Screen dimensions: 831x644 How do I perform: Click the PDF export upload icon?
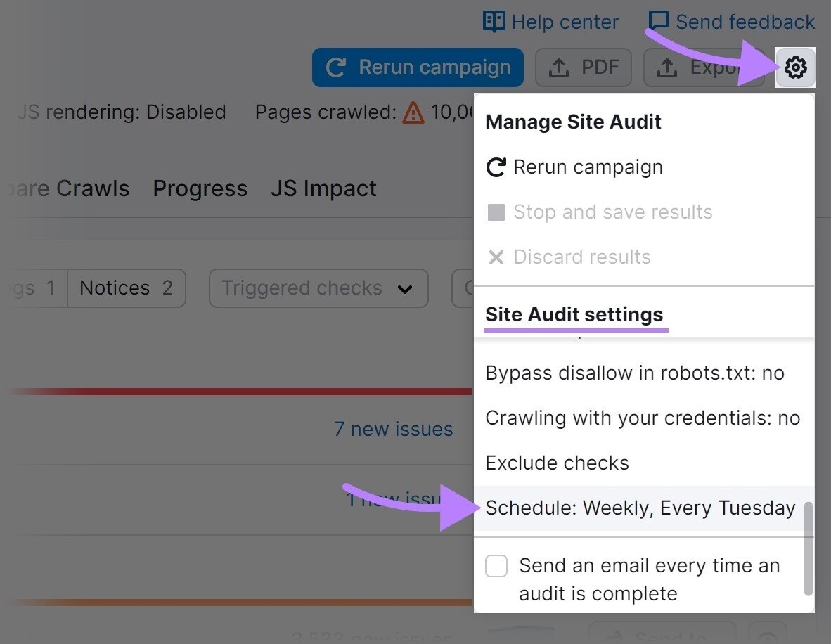pos(559,67)
